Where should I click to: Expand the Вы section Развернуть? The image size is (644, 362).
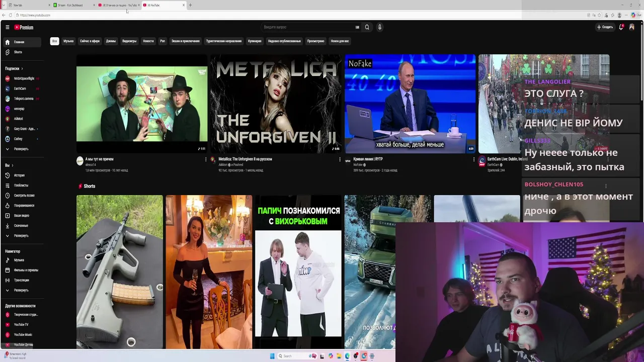pos(21,236)
